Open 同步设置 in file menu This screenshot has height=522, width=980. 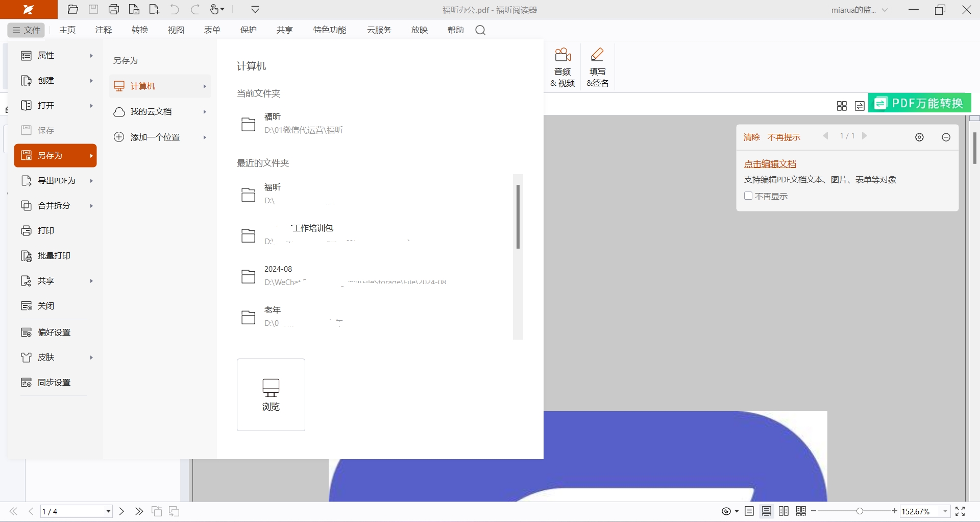click(x=56, y=382)
